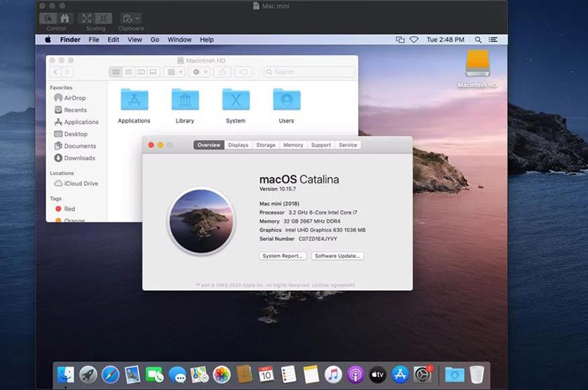Open the Go menu

coord(155,40)
